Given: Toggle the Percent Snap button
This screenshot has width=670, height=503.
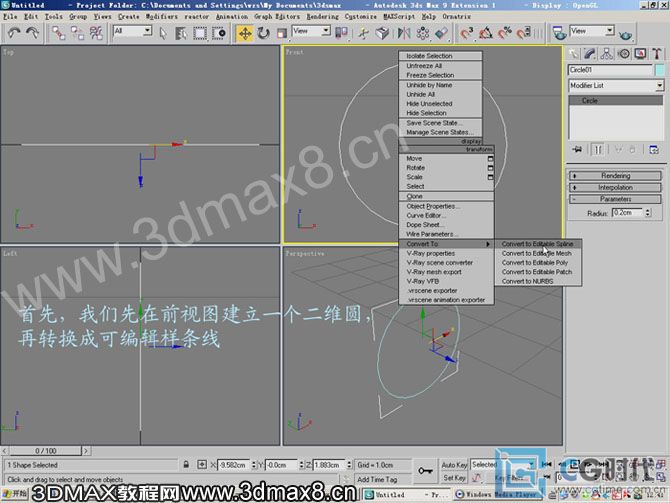Looking at the screenshot, I should click(505, 33).
